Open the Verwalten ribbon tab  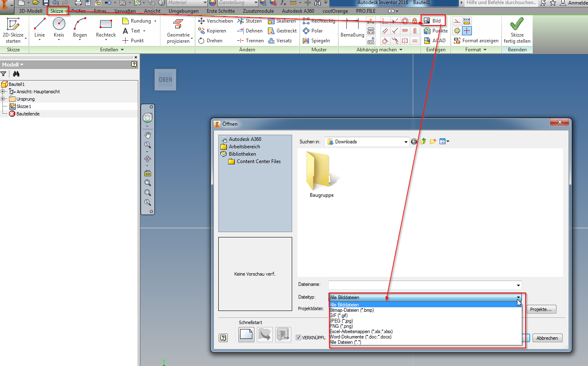125,11
